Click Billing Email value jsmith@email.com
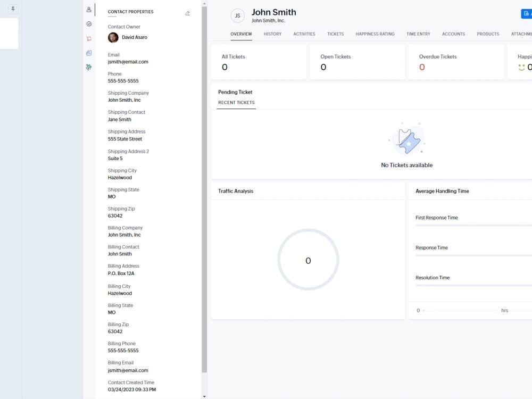The image size is (532, 399). pyautogui.click(x=128, y=370)
